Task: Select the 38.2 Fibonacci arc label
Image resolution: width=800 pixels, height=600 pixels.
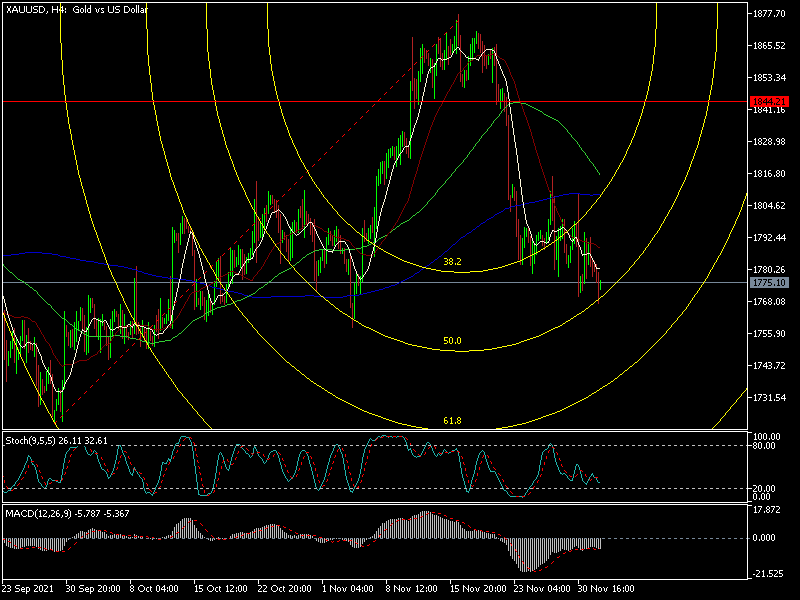Action: click(452, 262)
